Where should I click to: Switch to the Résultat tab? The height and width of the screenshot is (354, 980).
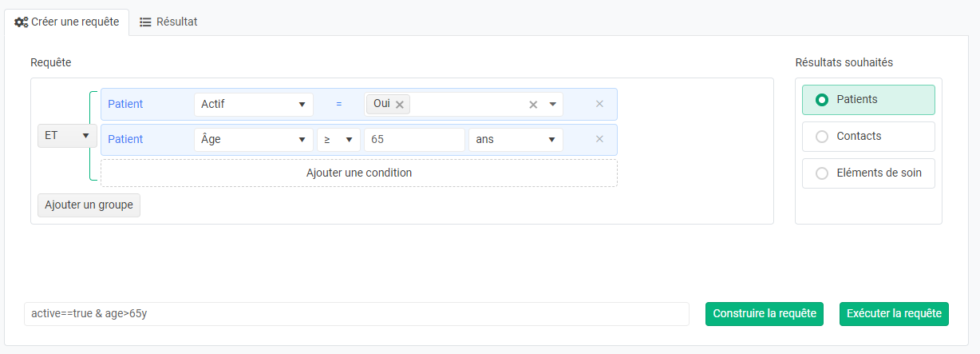(x=168, y=22)
